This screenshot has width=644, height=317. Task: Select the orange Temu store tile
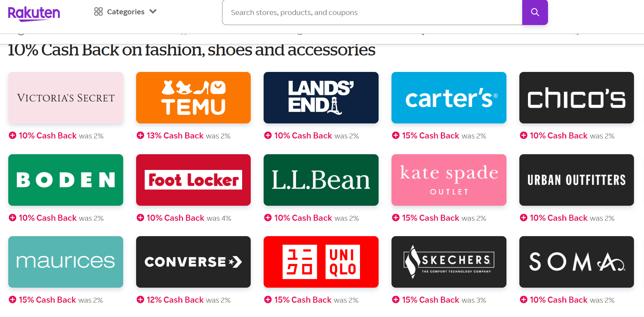[x=193, y=98]
